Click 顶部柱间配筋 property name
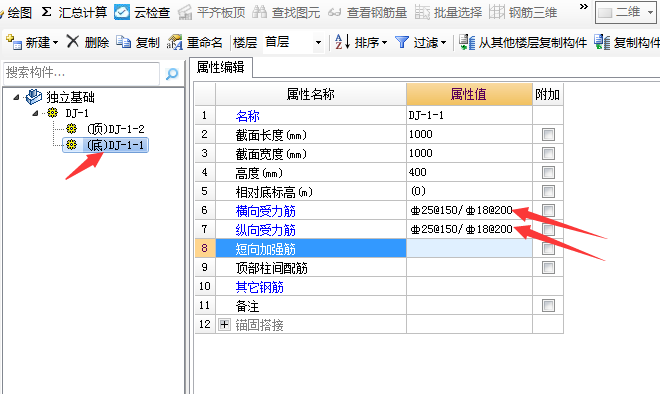This screenshot has width=660, height=394. tap(271, 268)
